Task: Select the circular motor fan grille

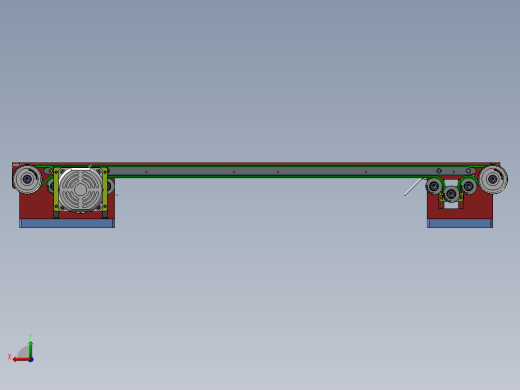Action: tap(80, 190)
